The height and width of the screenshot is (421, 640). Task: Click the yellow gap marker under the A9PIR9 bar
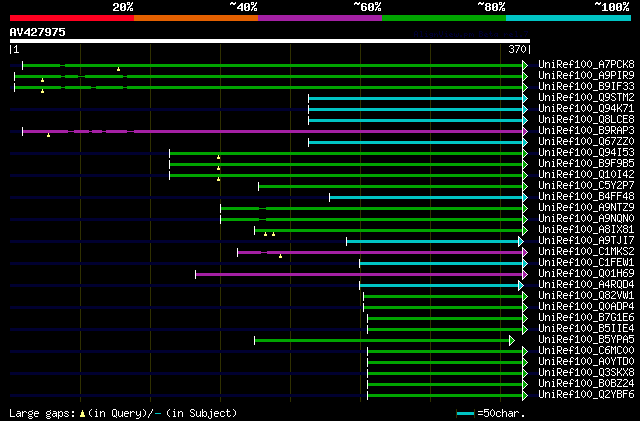pyautogui.click(x=42, y=80)
